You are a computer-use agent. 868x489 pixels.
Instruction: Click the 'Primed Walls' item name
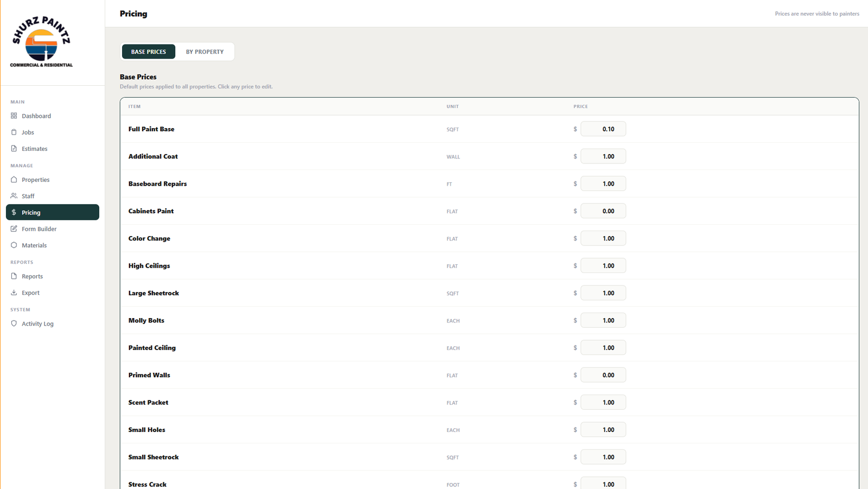pos(149,375)
